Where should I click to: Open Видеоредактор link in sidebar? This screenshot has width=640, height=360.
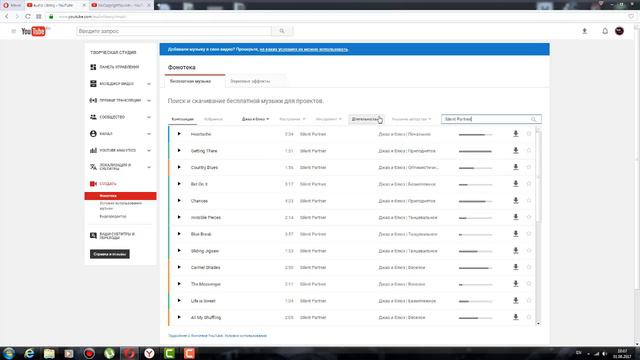click(x=113, y=216)
